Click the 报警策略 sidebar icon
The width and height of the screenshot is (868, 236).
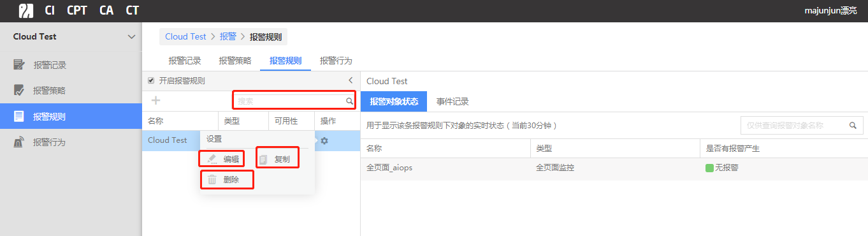click(x=19, y=90)
